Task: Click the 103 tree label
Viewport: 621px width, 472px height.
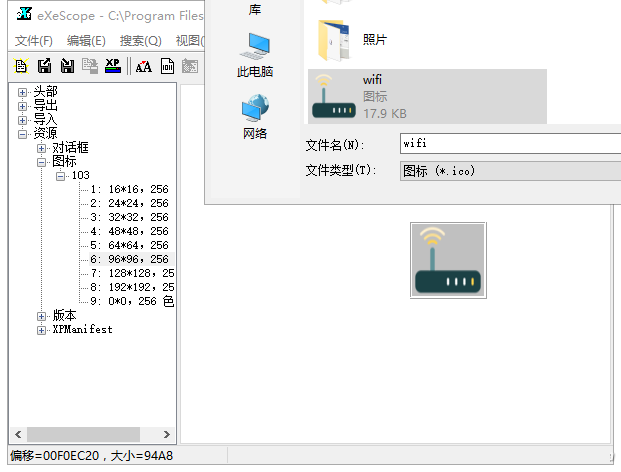Action: click(80, 175)
